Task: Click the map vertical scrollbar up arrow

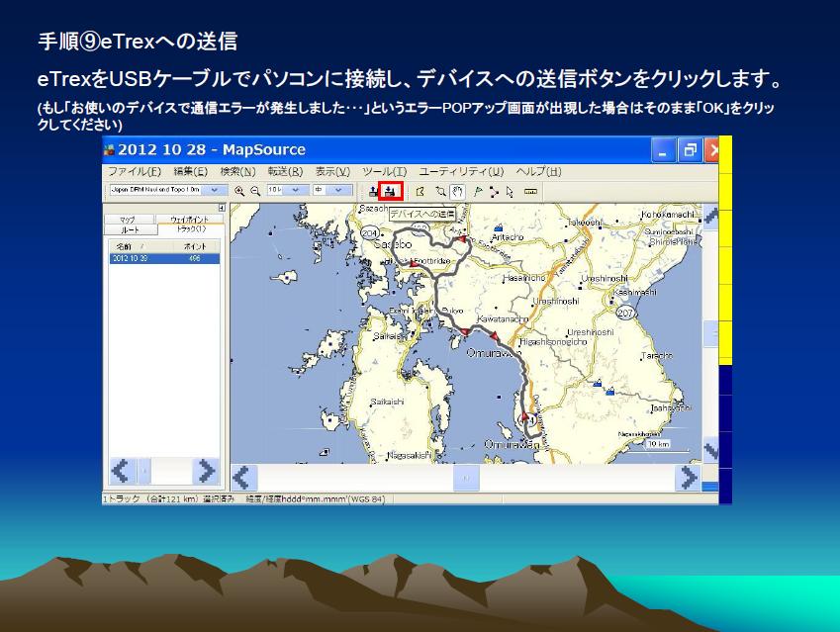Action: pos(710,217)
